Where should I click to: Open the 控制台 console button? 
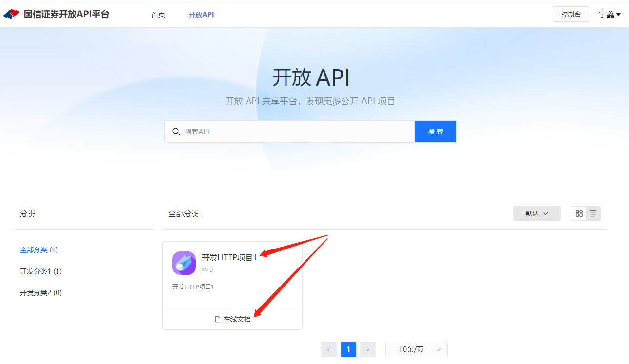571,14
